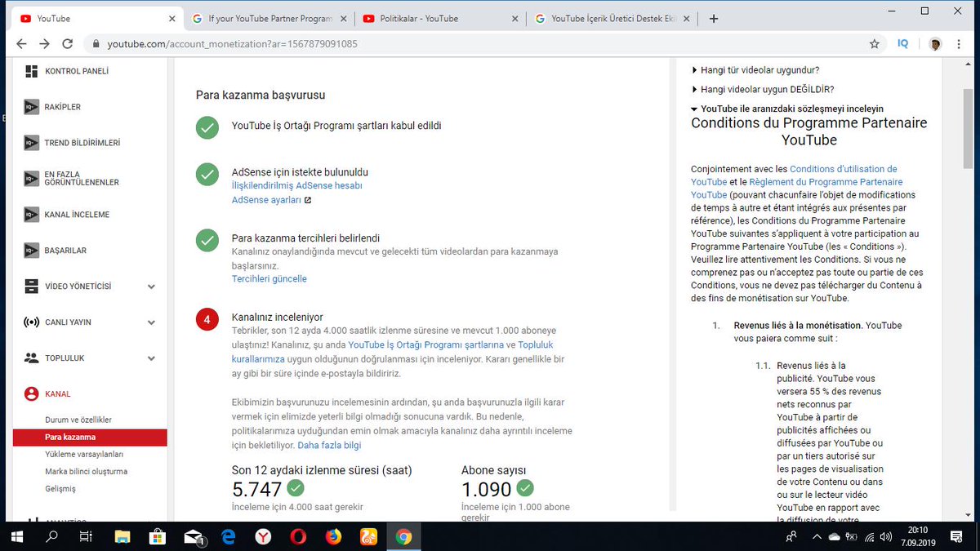Click the Canlı Yayın broadcast icon

pyautogui.click(x=32, y=322)
